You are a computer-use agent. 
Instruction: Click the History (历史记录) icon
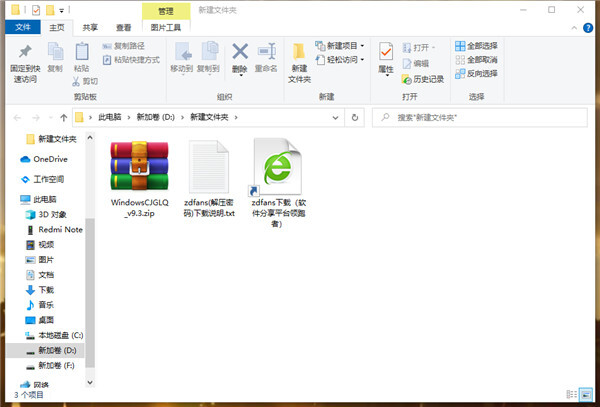(406, 79)
